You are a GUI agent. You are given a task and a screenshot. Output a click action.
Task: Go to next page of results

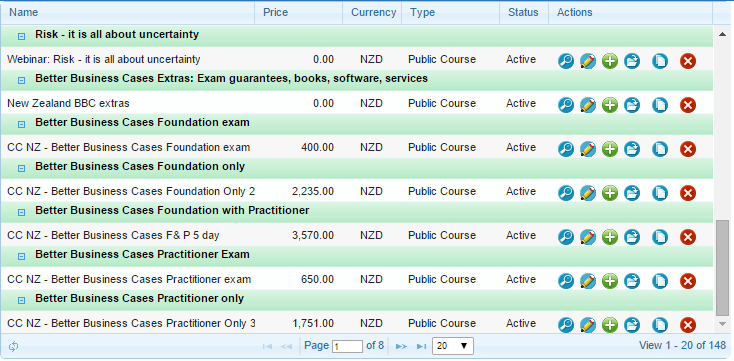coord(401,346)
